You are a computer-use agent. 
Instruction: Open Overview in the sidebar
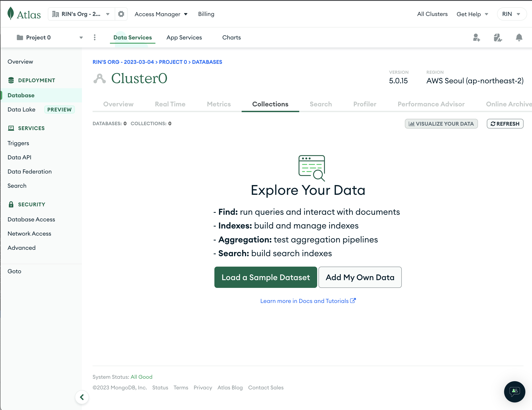[20, 62]
